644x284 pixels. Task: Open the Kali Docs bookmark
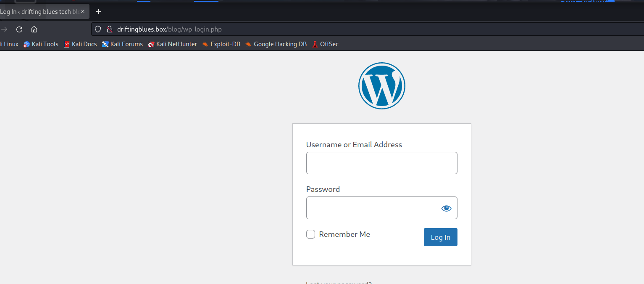tap(80, 44)
